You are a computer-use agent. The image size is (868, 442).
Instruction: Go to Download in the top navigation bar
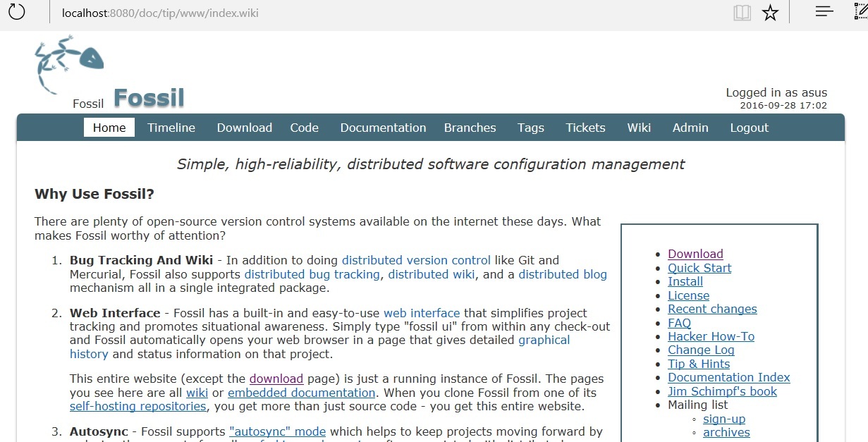coord(245,128)
